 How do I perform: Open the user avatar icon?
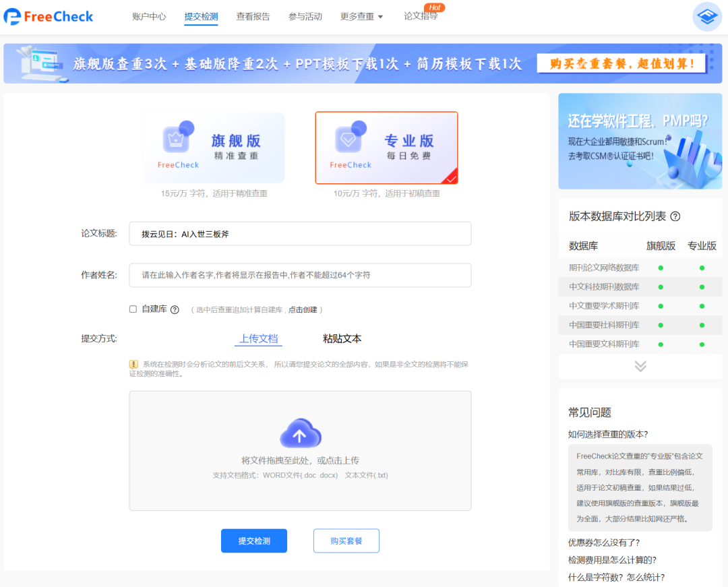point(707,17)
